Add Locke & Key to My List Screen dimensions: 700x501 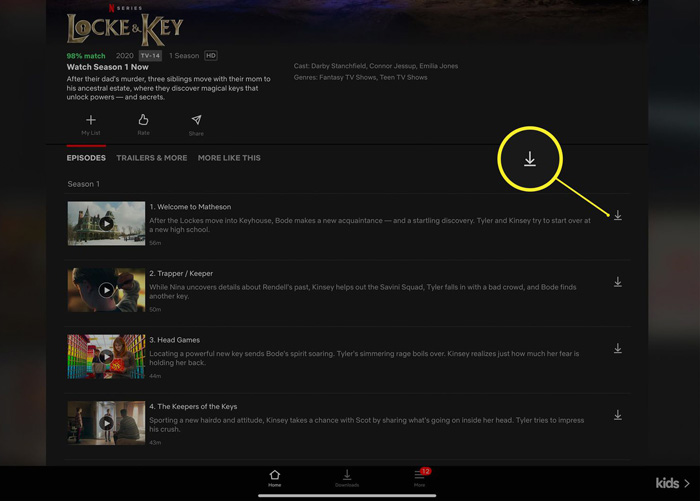point(91,125)
